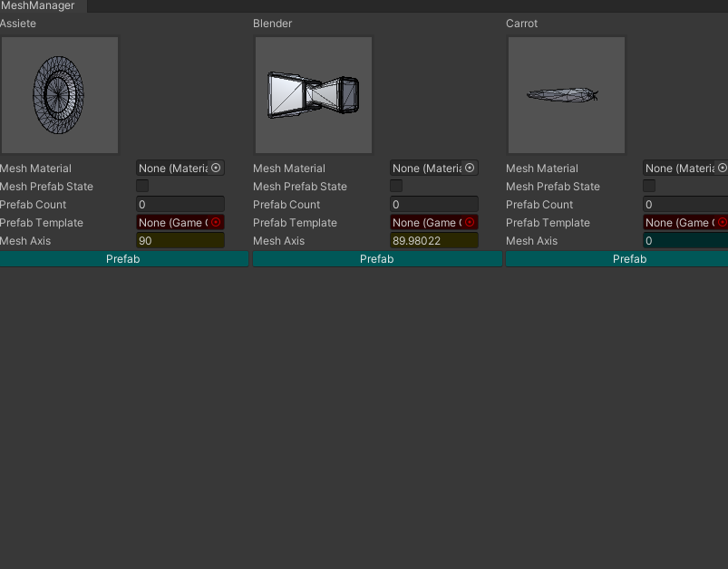
Task: Enable Mesh Prefab State for Assiete
Action: (142, 186)
